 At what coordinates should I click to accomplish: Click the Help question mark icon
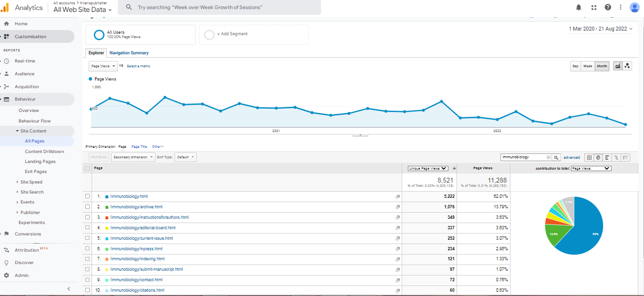coord(607,7)
